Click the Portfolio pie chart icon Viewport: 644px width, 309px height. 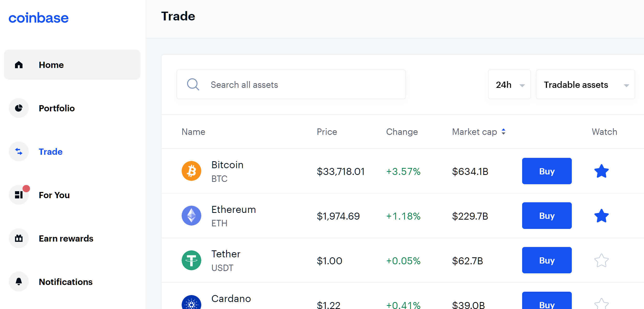19,108
